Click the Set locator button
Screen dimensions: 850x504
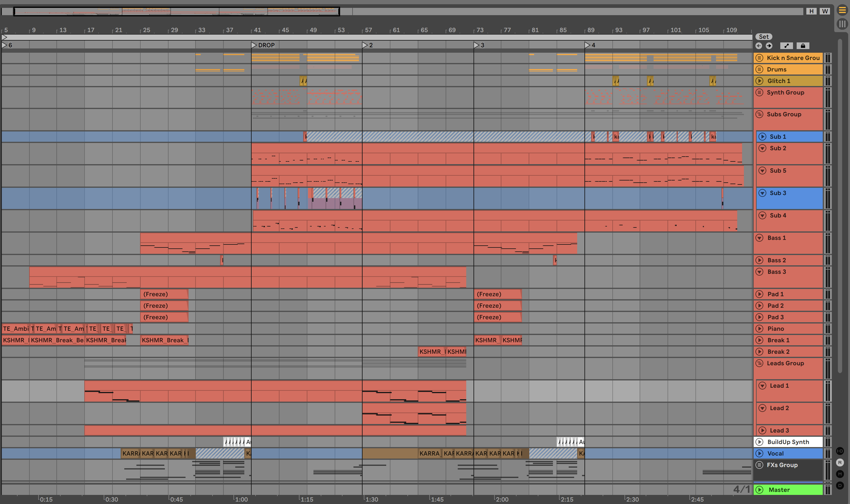pyautogui.click(x=763, y=37)
